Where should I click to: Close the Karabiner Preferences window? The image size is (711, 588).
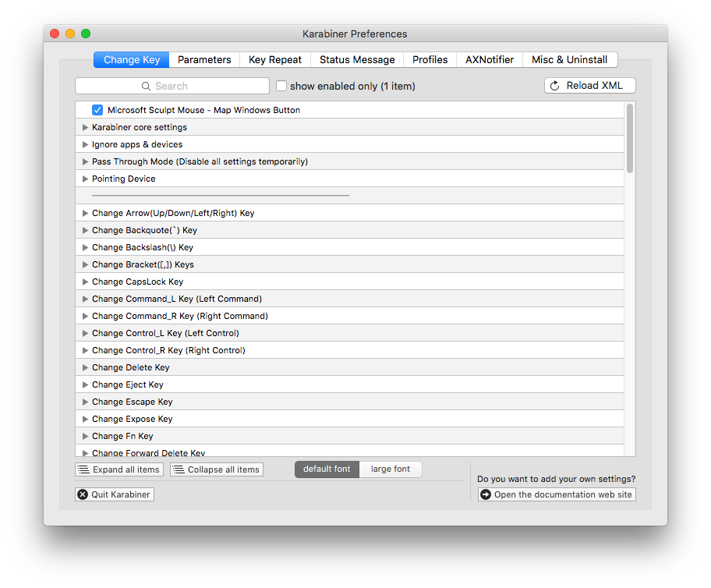tap(55, 34)
